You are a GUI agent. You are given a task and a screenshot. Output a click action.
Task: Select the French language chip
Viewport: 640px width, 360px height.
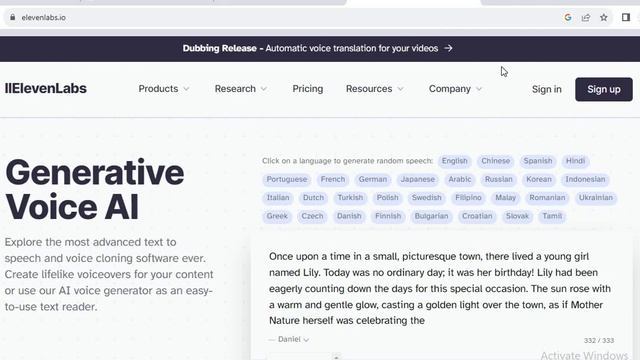point(333,179)
